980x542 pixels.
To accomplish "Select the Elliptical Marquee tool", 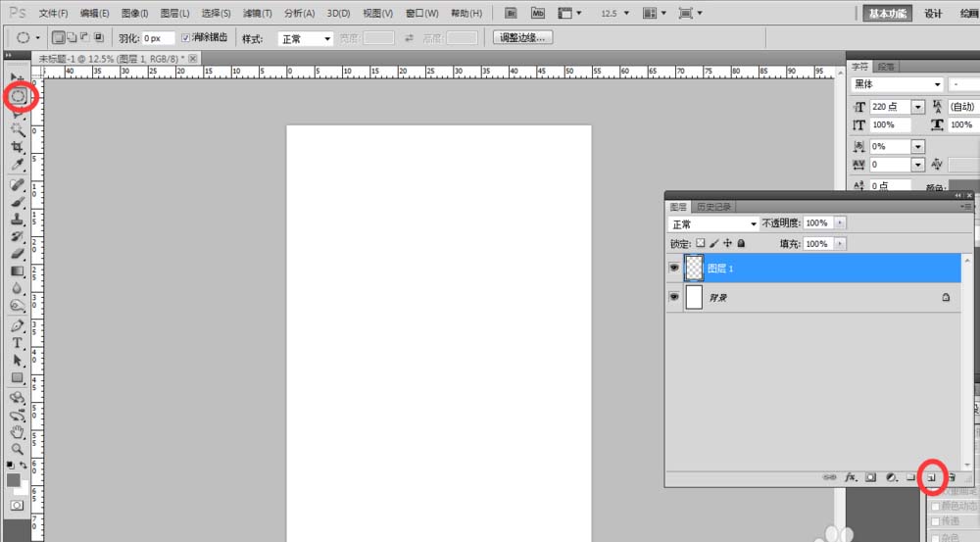I will pyautogui.click(x=18, y=97).
